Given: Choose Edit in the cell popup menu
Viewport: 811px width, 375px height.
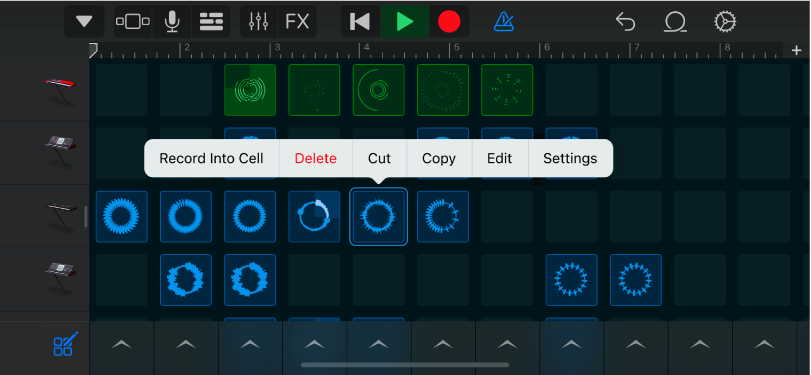Looking at the screenshot, I should 499,158.
